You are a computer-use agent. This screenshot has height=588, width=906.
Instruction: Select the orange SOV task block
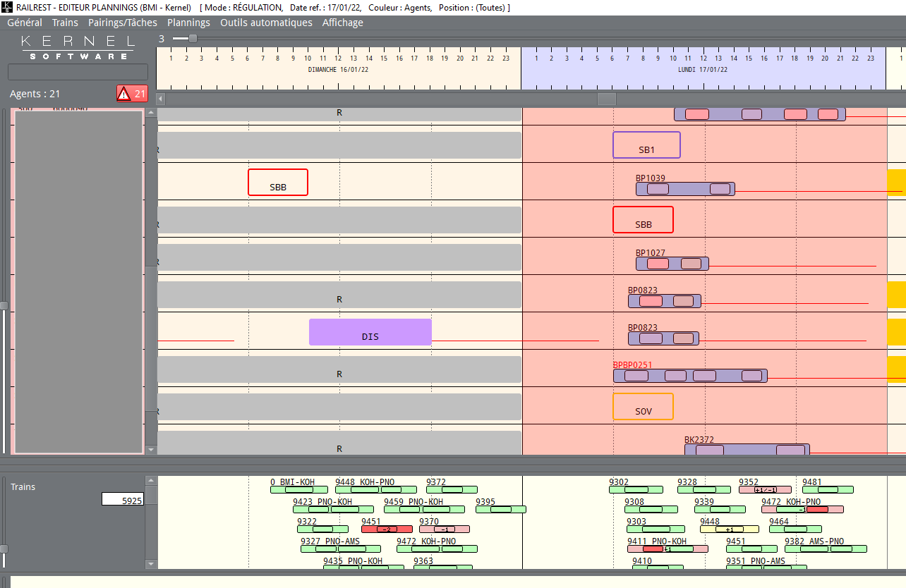point(643,407)
